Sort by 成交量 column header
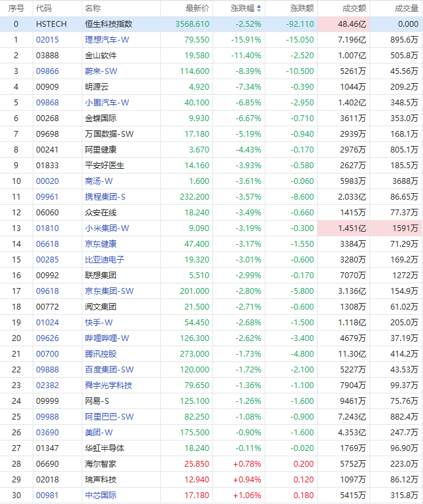 pos(407,9)
